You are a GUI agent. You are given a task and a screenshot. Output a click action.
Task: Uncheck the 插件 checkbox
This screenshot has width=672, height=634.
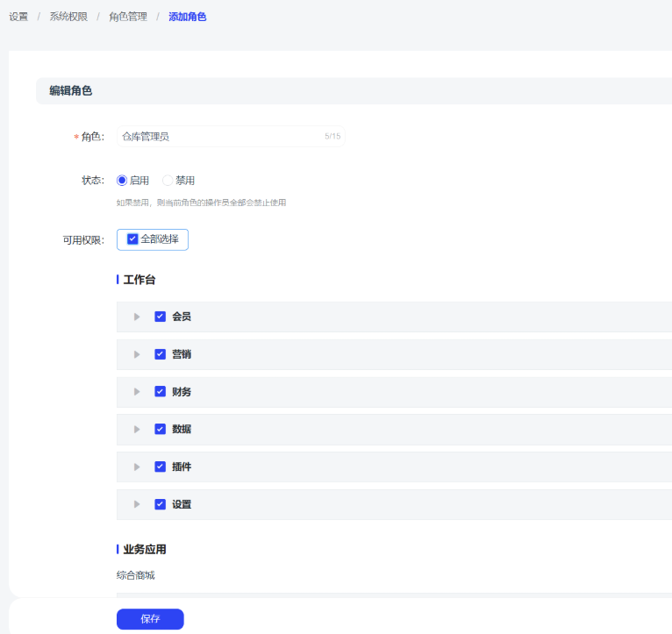tap(161, 467)
